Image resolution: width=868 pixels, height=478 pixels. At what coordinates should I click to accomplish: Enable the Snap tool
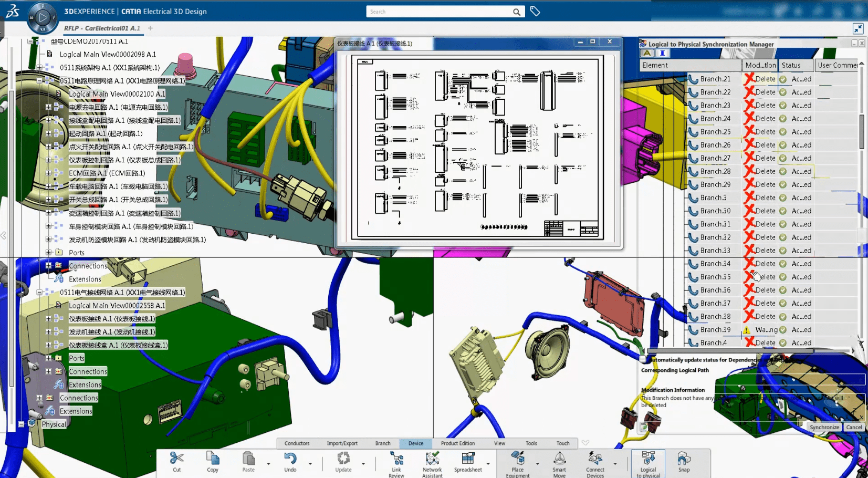684,462
